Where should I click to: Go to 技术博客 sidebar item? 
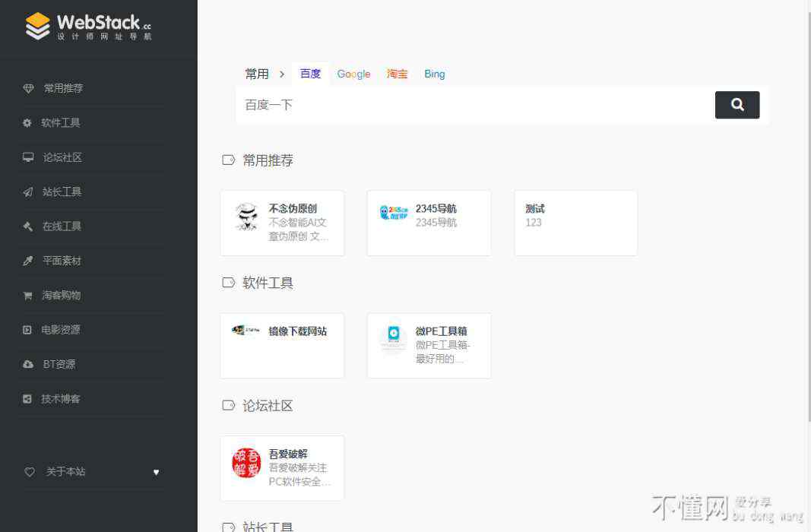click(x=61, y=399)
